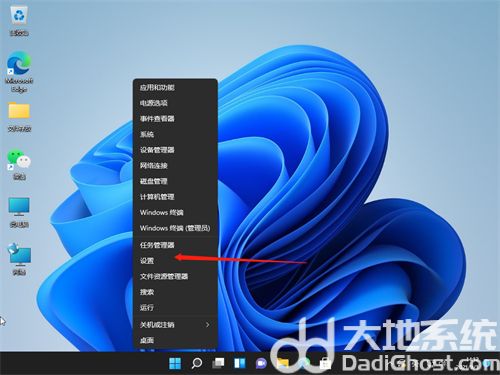Select 网络连接 in the menu
The width and height of the screenshot is (500, 375).
click(x=175, y=166)
